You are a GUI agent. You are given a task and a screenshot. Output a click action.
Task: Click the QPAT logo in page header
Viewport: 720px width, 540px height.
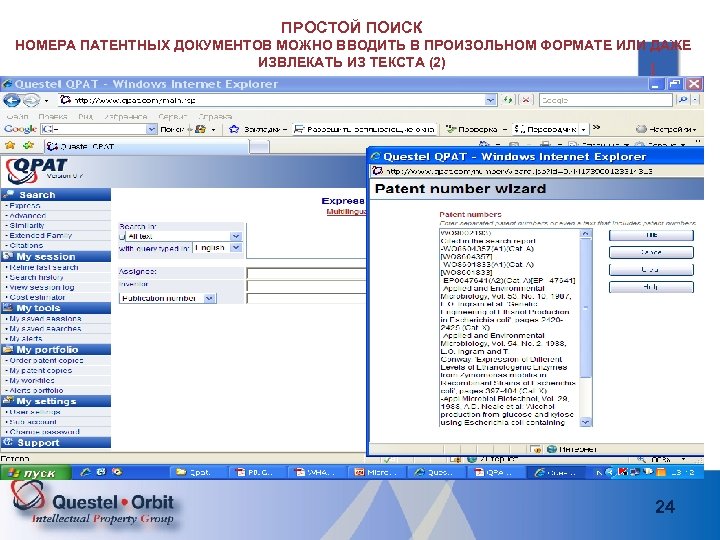point(37,170)
